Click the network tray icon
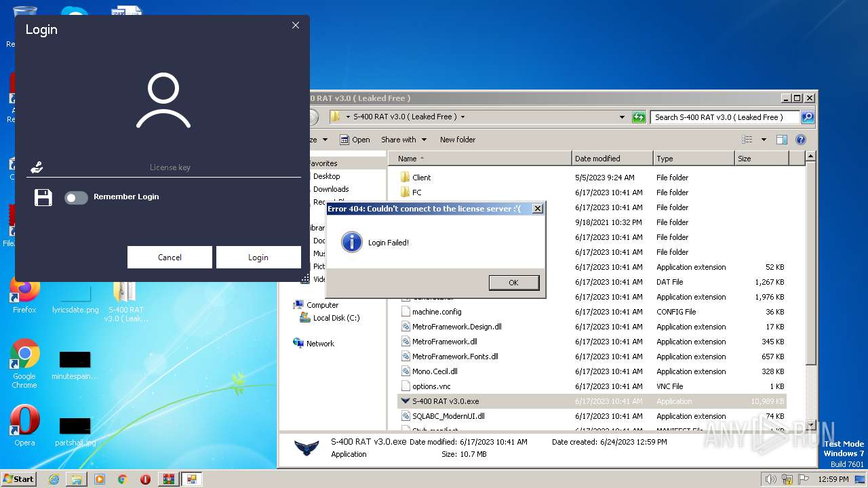The height and width of the screenshot is (488, 868). point(787,479)
